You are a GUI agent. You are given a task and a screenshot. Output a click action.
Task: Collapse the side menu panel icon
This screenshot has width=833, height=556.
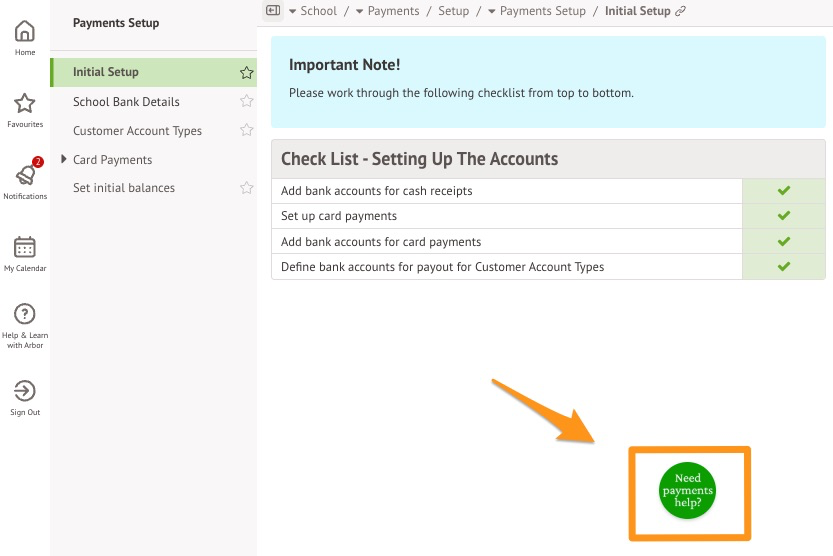[273, 11]
